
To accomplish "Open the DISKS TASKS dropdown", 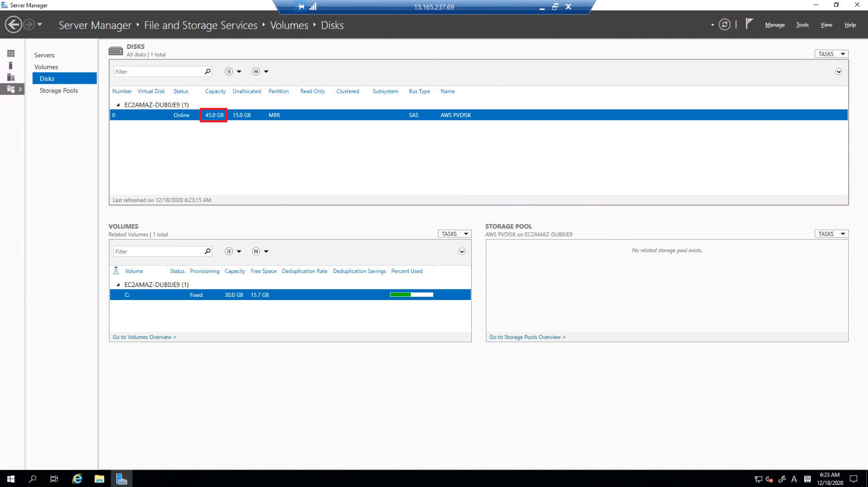I will 832,54.
